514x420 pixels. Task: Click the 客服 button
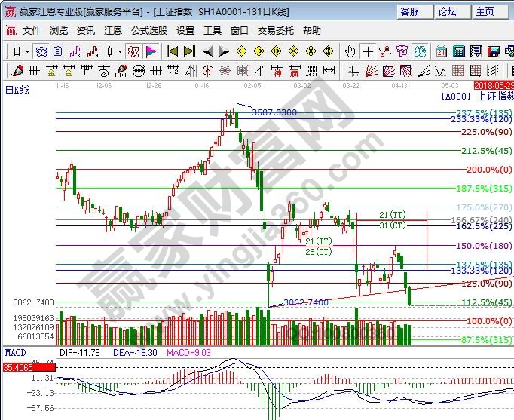tap(412, 11)
